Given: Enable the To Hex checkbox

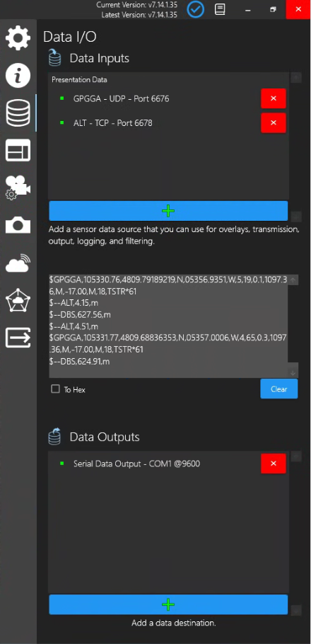Looking at the screenshot, I should [55, 389].
